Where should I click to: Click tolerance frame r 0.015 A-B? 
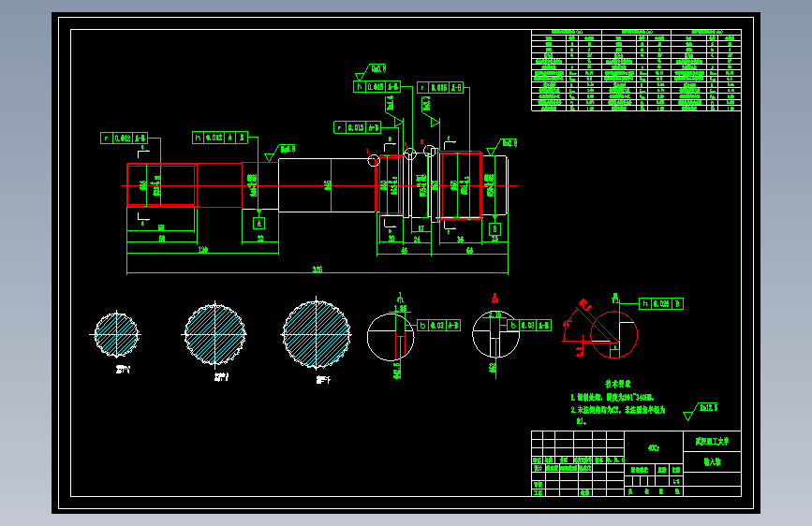(358, 127)
